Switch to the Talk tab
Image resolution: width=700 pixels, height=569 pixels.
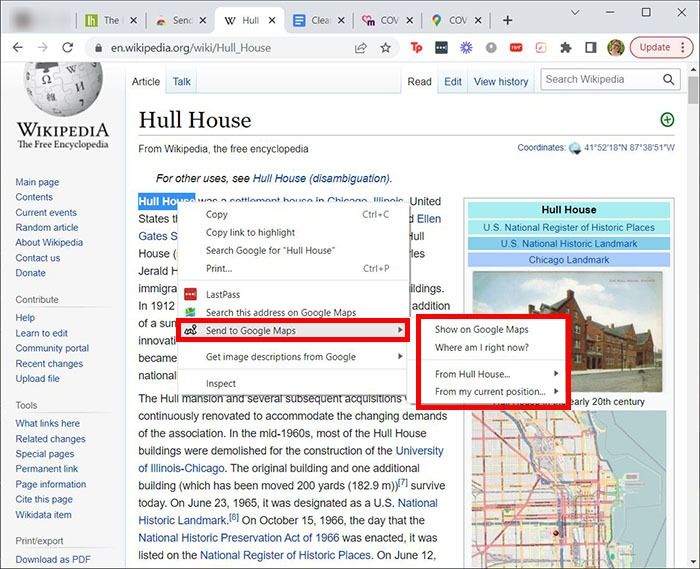181,82
